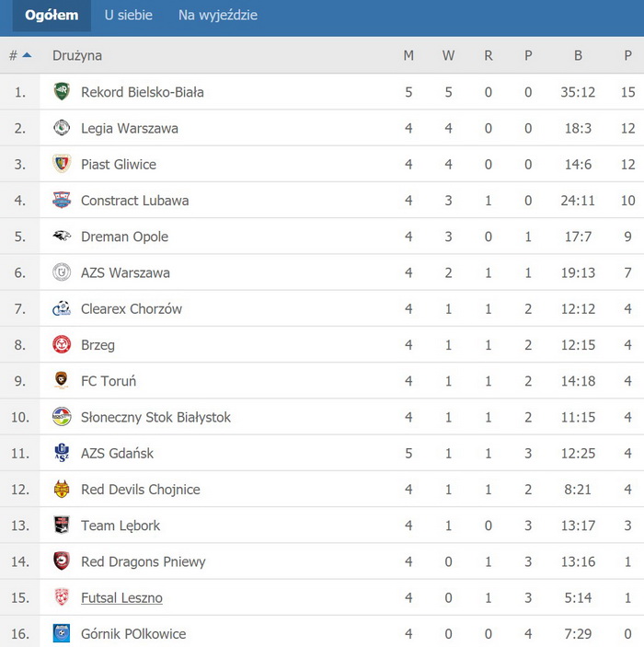Screen dimensions: 644x647
Task: Click FC Toruń team logo
Action: tap(62, 380)
